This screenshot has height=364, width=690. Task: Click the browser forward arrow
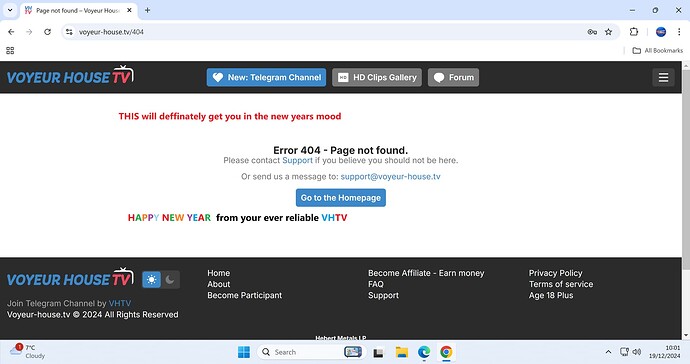[29, 32]
